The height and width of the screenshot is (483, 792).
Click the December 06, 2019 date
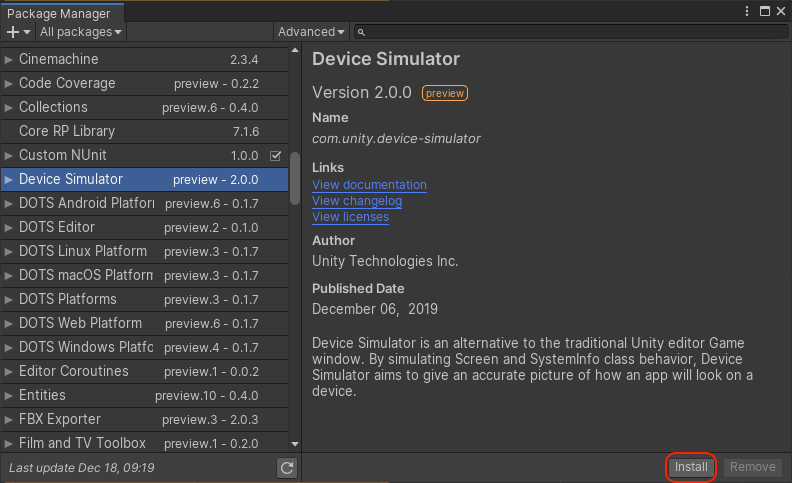point(375,309)
